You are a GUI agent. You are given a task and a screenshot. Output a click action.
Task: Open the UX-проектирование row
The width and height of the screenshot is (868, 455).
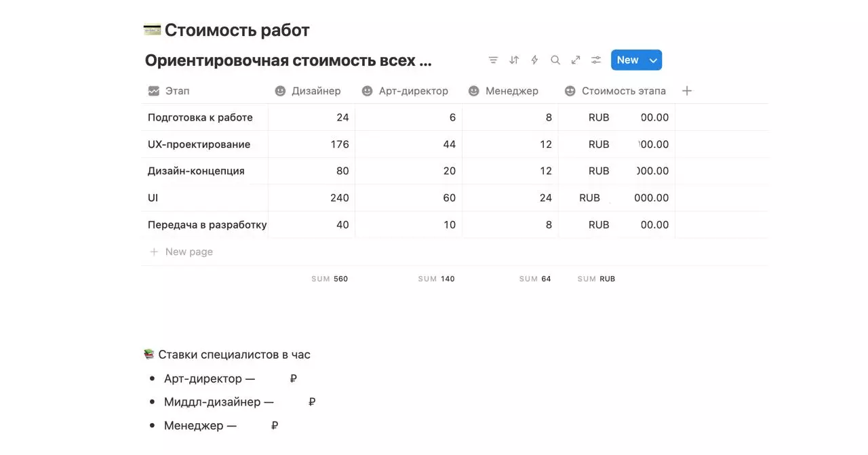click(199, 144)
